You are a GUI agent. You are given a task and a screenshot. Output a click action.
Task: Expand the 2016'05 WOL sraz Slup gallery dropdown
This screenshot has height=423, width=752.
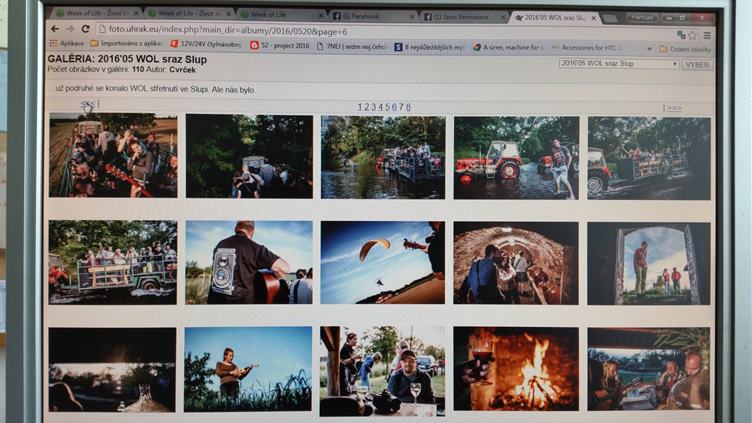619,64
